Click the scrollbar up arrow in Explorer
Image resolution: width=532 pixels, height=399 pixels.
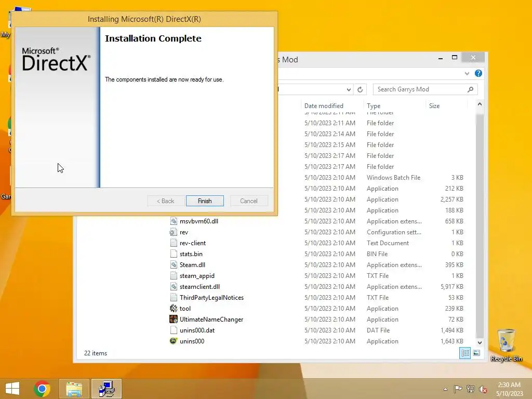[x=480, y=104]
